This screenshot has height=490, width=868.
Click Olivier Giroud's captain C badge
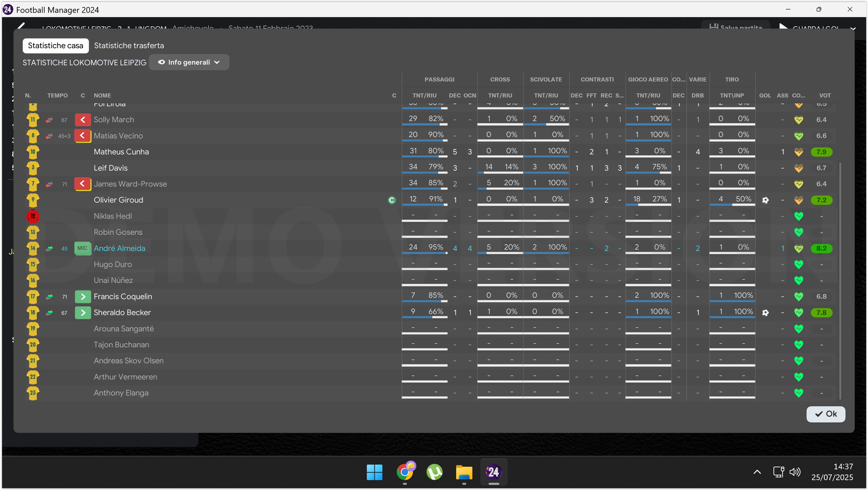(x=392, y=200)
